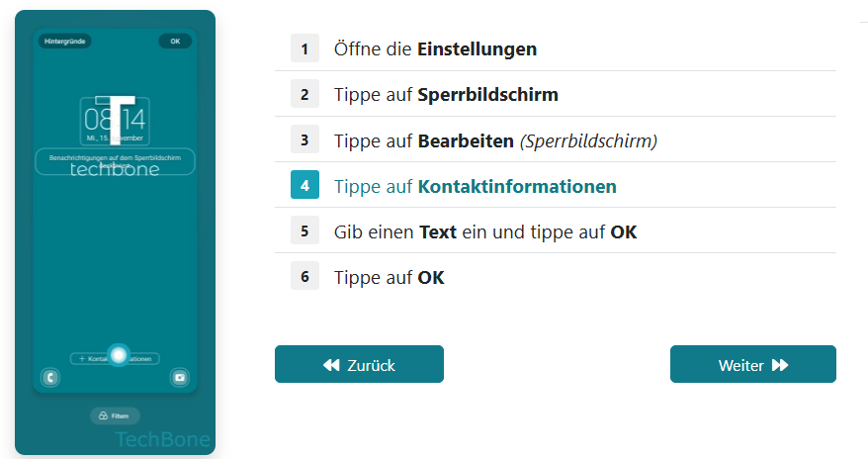Select the final step "Tippe auf OK"
Viewport: 868px width, 459px height.
pos(389,277)
